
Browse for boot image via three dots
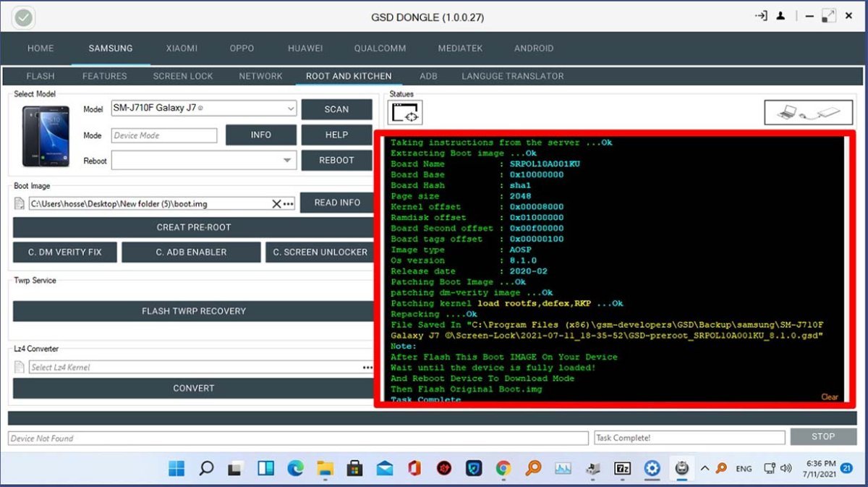point(289,204)
